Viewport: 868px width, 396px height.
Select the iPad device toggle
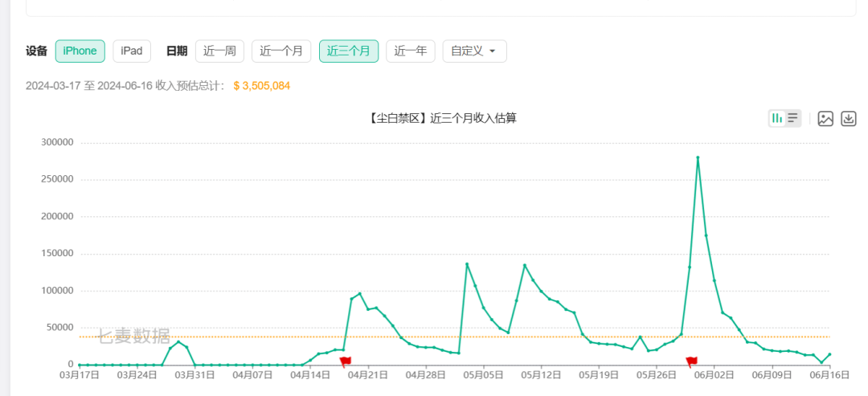click(132, 51)
